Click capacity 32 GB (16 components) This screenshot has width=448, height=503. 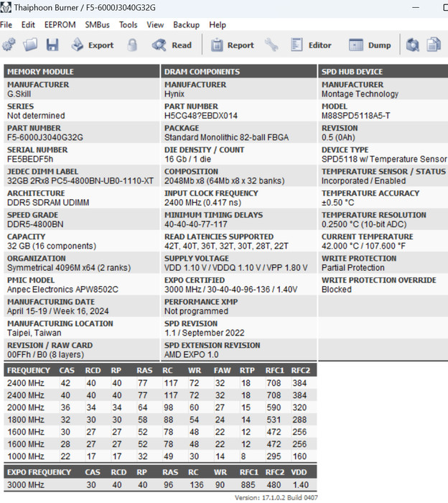[x=52, y=246]
